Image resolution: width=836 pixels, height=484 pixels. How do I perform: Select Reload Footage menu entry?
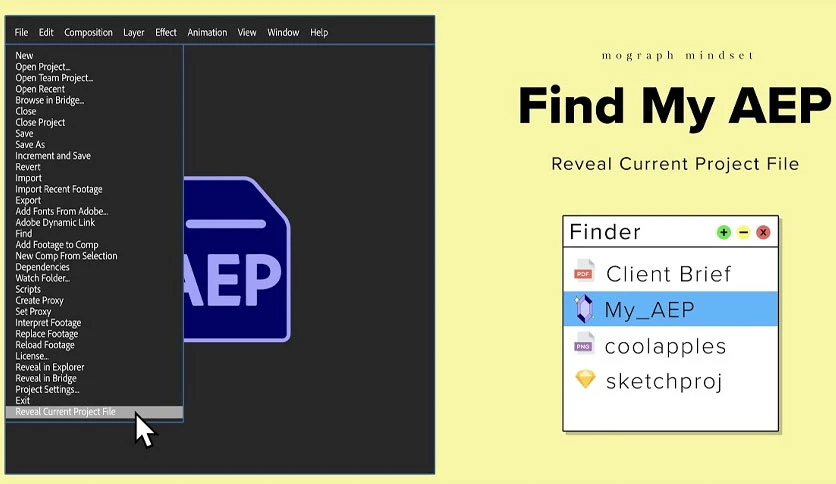tap(45, 345)
